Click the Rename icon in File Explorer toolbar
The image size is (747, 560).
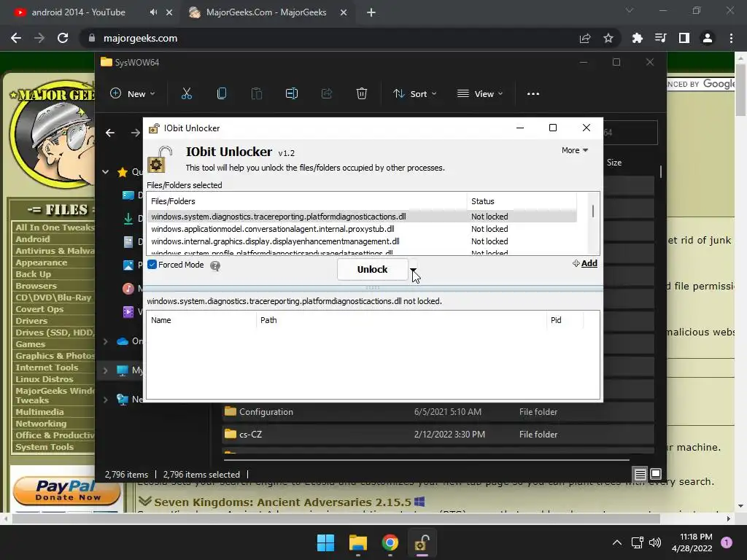tap(292, 94)
